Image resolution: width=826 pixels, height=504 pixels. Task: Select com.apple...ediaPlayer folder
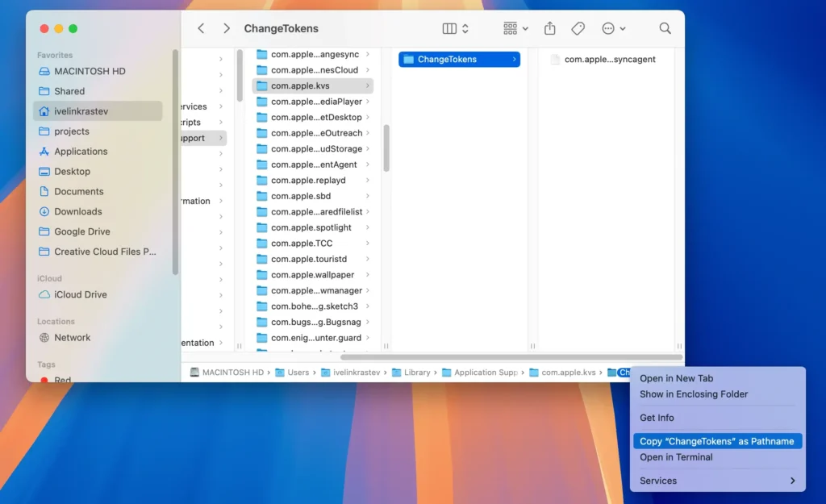313,101
